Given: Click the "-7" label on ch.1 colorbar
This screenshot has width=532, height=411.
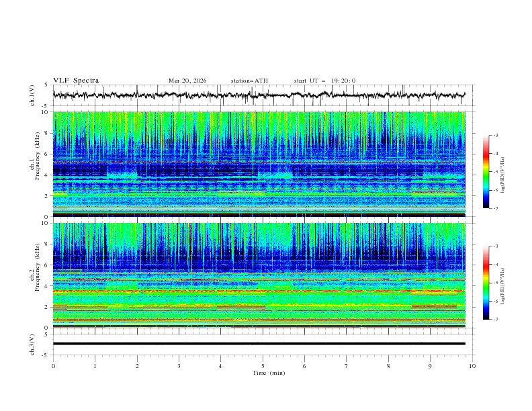Looking at the screenshot, I should (495, 208).
